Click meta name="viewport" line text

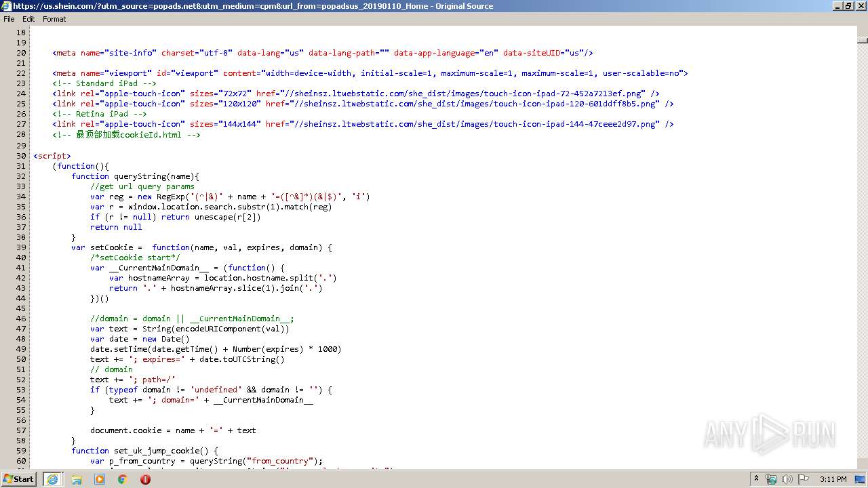370,73
